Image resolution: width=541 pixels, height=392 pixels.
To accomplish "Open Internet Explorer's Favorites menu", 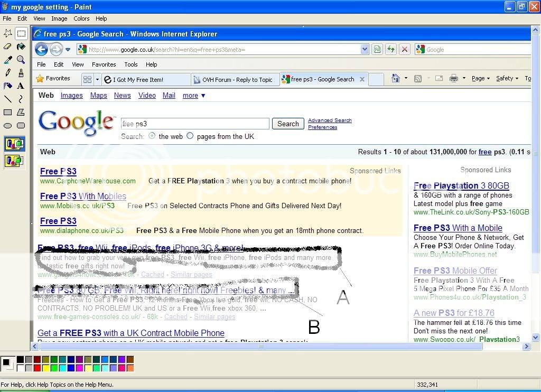I will (104, 64).
